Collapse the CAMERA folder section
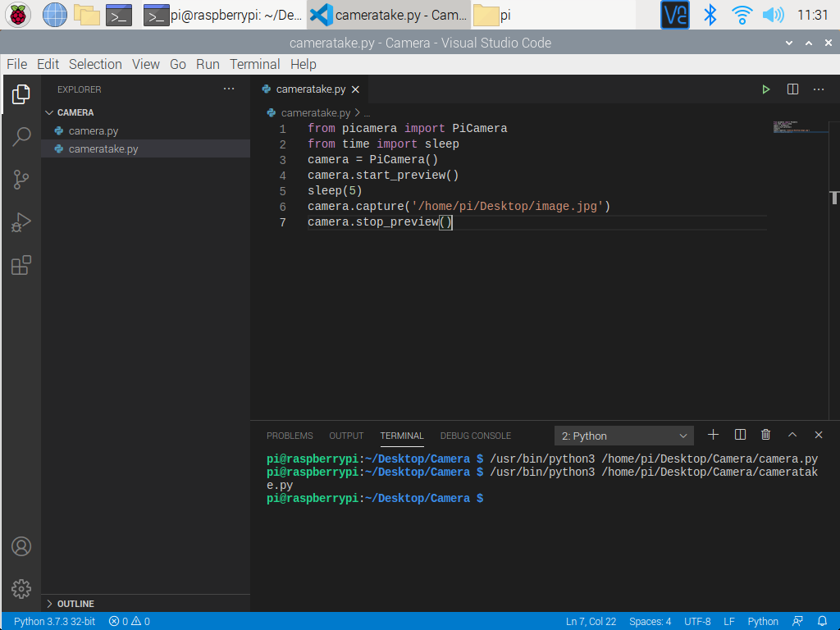The height and width of the screenshot is (630, 840). coord(75,112)
